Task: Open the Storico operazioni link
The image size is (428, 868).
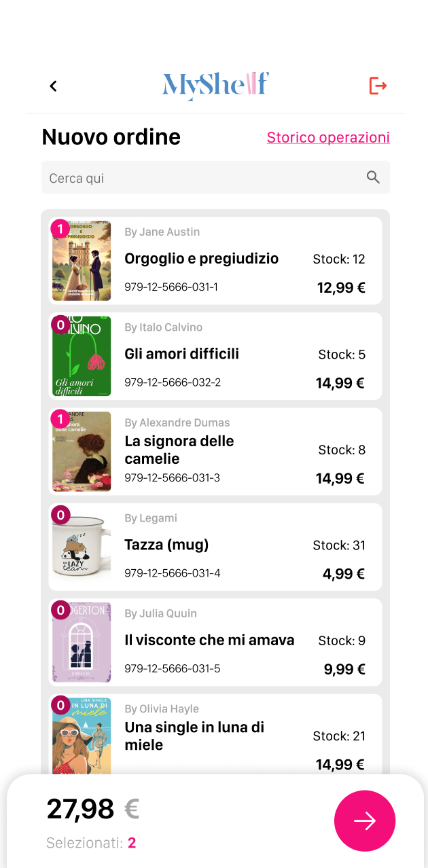Action: 328,137
